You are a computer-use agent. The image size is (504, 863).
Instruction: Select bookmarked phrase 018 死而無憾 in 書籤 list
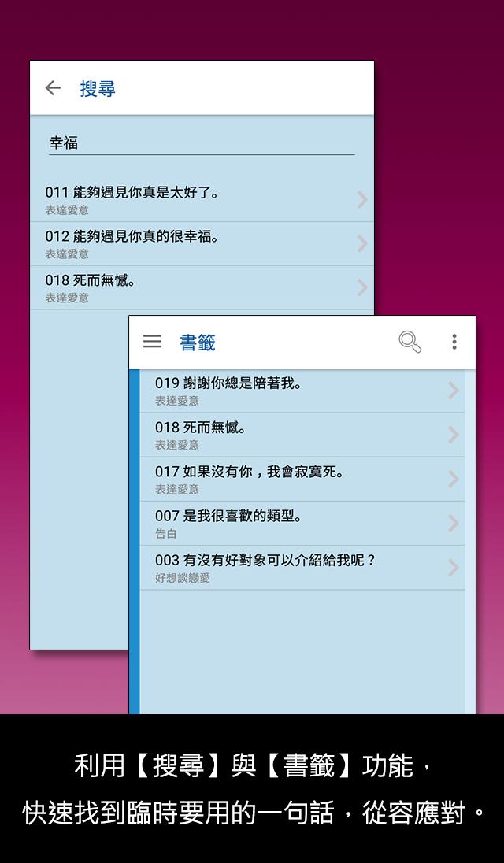tap(302, 435)
